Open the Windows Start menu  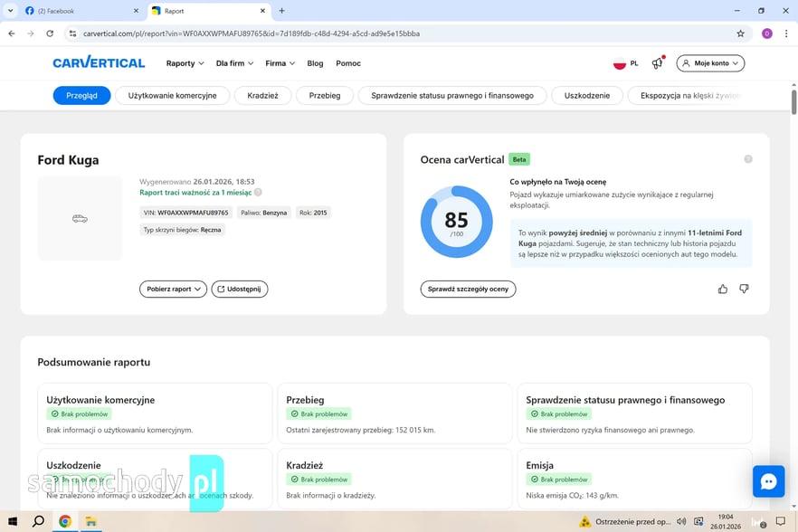[13, 521]
